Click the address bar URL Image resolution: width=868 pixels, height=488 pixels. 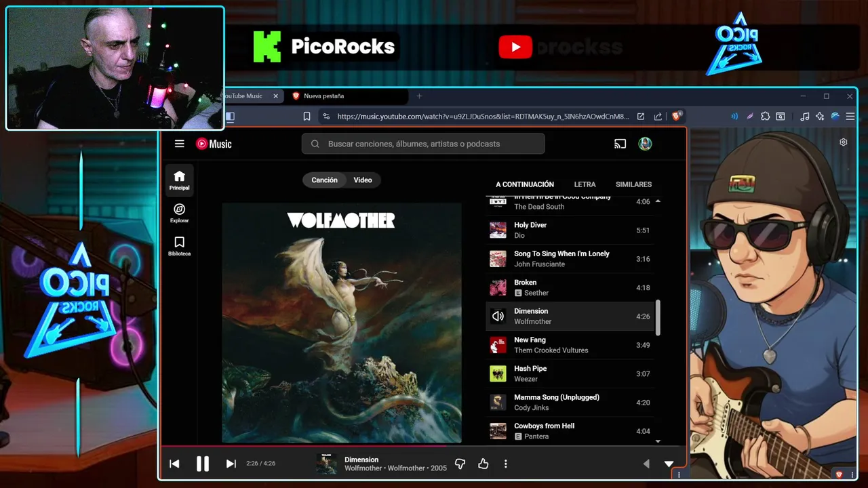tap(483, 117)
